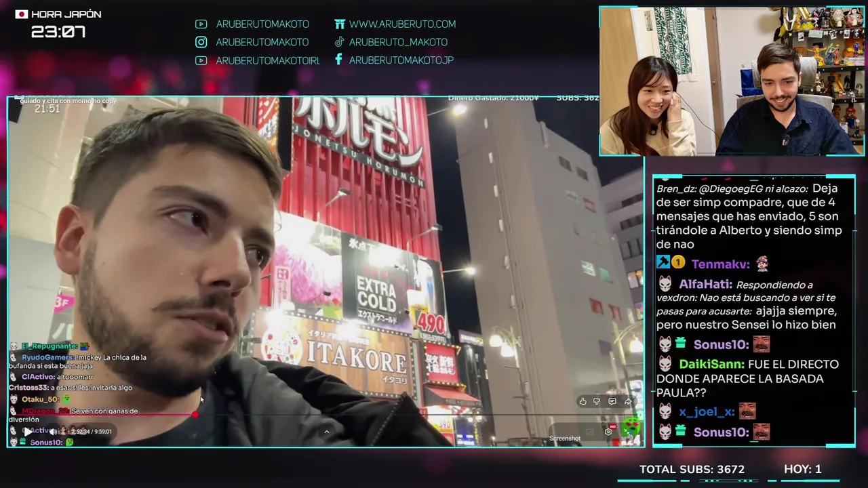The height and width of the screenshot is (488, 868).
Task: Click the Dinero Gastado: 21000¥ label
Action: [x=494, y=98]
